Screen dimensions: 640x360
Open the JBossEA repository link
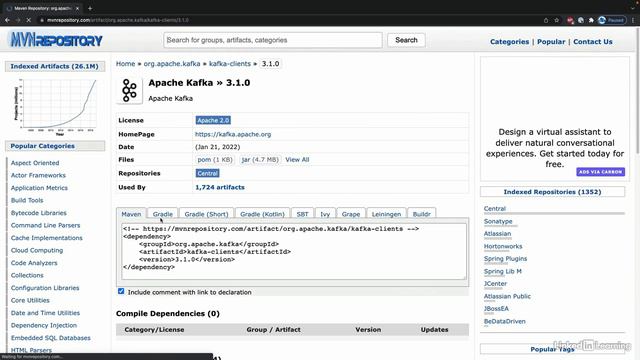(496, 309)
